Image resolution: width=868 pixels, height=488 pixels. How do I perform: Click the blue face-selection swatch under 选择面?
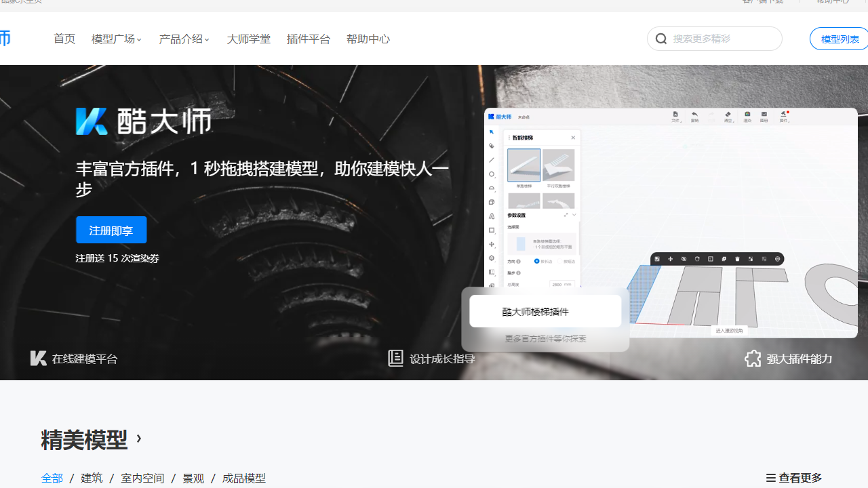point(520,242)
